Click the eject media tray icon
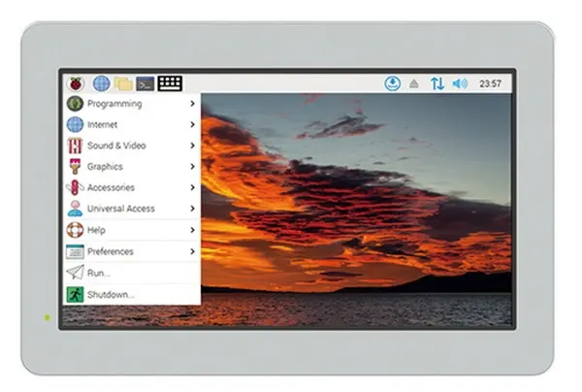The height and width of the screenshot is (392, 582). pyautogui.click(x=414, y=83)
